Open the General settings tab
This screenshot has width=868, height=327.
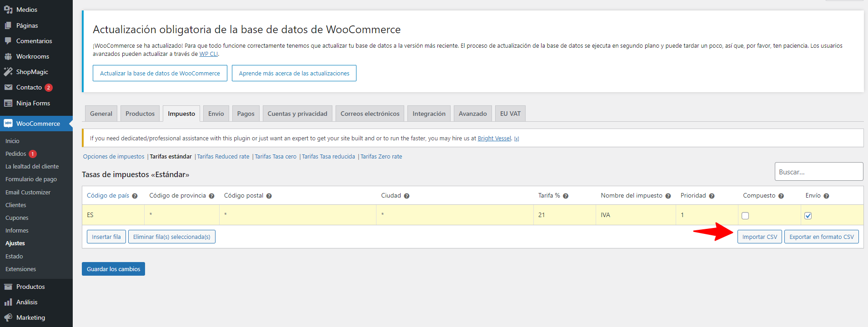101,114
